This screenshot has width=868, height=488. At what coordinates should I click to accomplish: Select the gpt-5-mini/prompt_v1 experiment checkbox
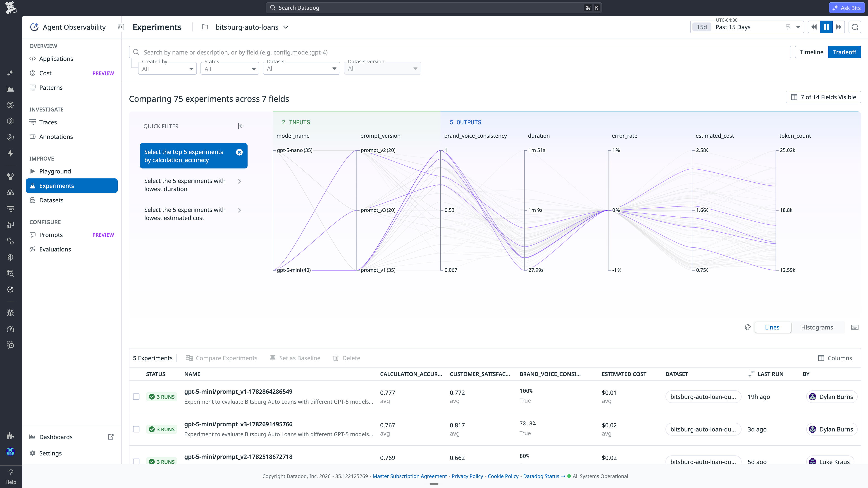coord(136,397)
